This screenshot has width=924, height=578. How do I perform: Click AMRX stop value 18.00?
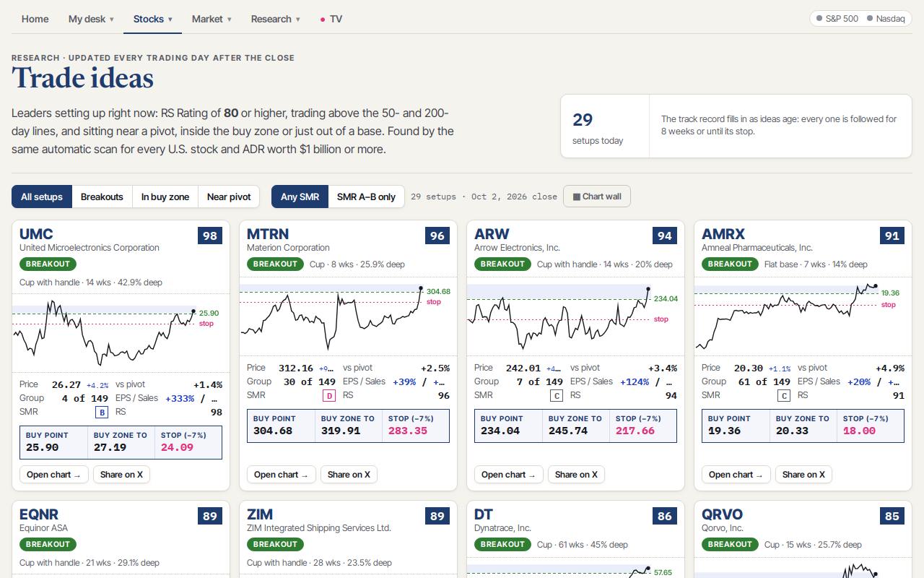point(859,431)
